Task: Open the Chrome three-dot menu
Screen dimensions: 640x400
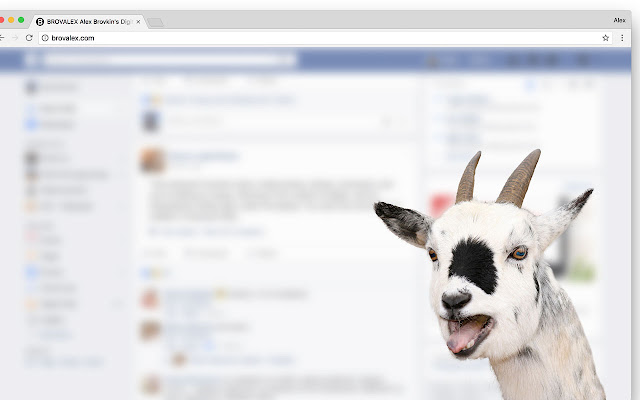Action: tap(622, 38)
